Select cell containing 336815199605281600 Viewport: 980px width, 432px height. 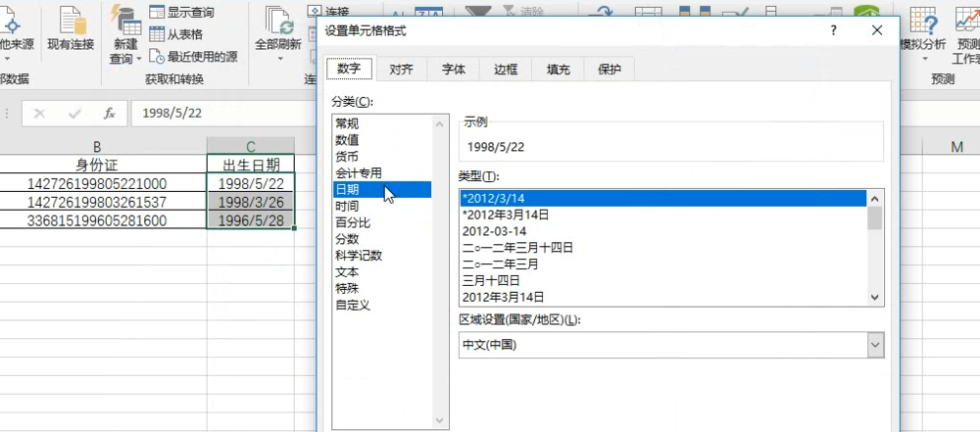pyautogui.click(x=97, y=220)
